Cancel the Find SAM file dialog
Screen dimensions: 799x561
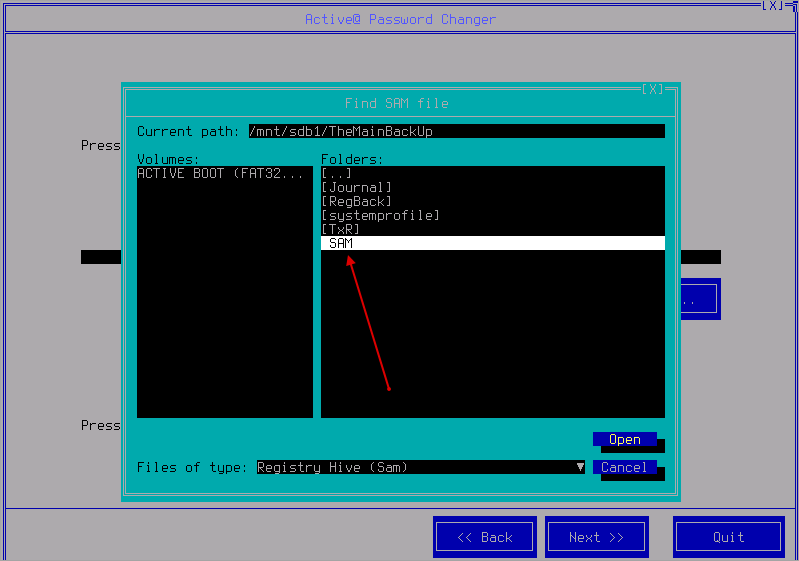(624, 467)
